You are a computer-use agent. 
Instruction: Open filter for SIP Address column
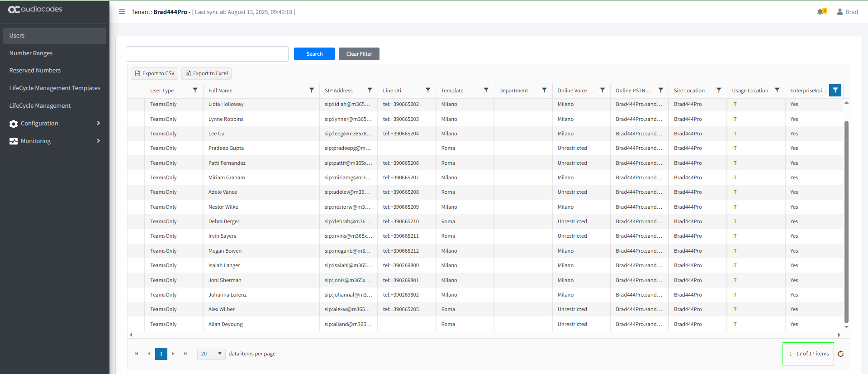click(x=370, y=91)
